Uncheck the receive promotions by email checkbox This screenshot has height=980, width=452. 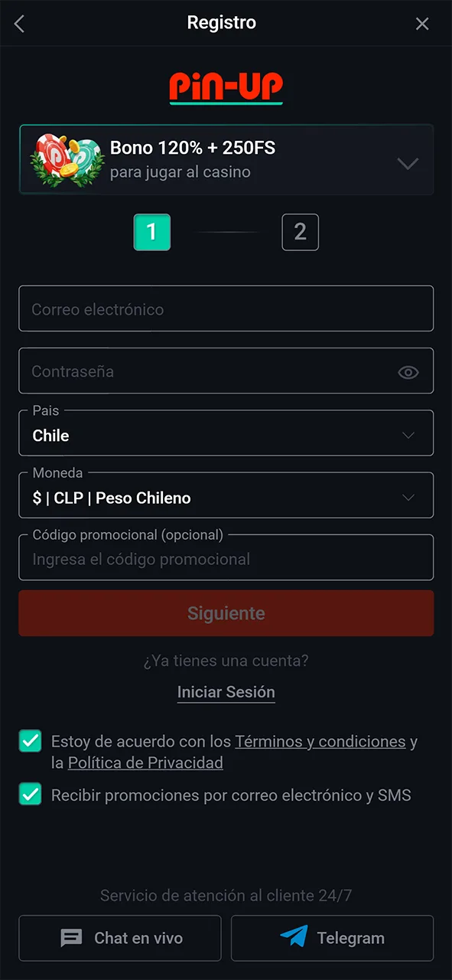click(x=31, y=794)
